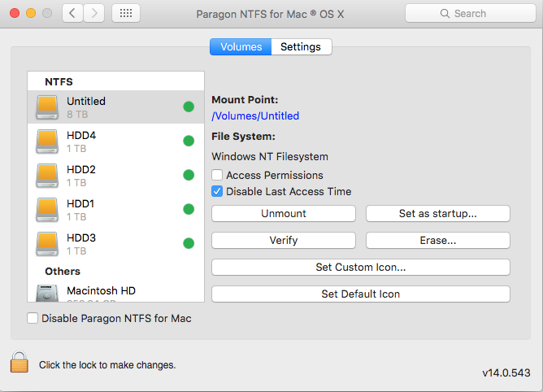Click the Untitled drive icon
Image resolution: width=543 pixels, height=392 pixels.
pos(47,107)
